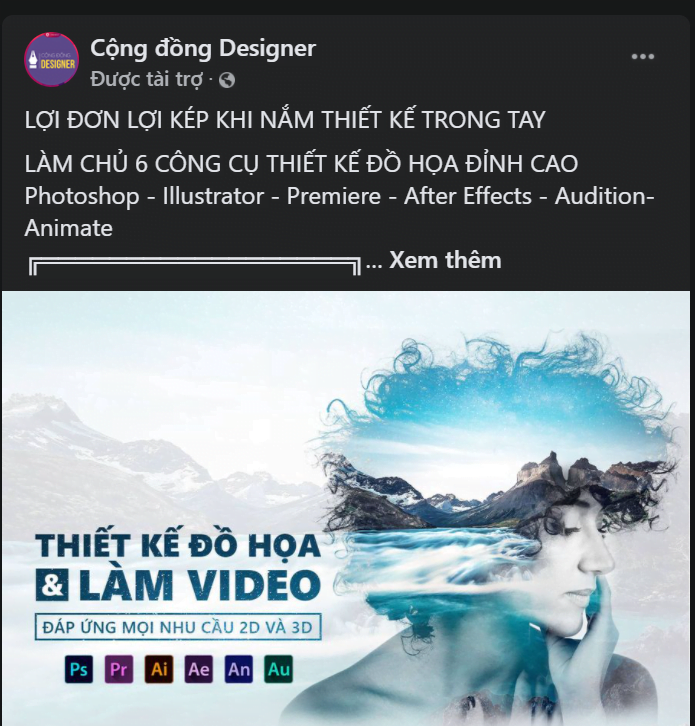Click the Cộng đồng Designer page name
Image resolution: width=695 pixels, height=726 pixels.
[x=203, y=48]
